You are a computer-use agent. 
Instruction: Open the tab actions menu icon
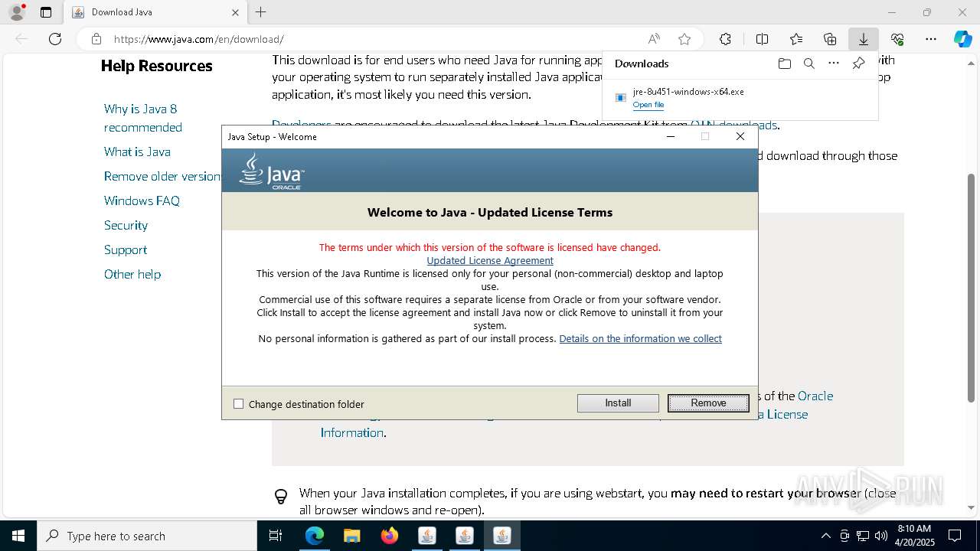click(x=46, y=12)
